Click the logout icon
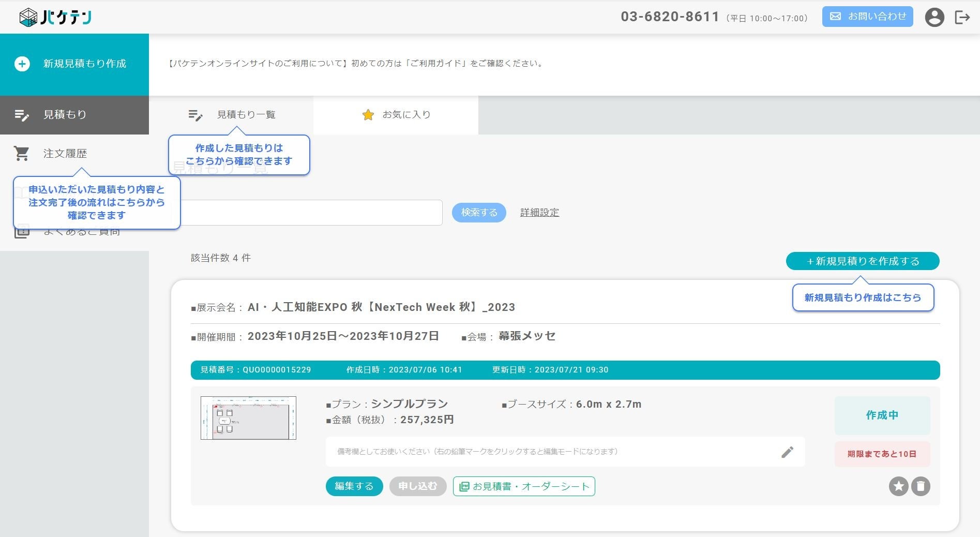Screen dimensions: 980x537 tap(962, 17)
